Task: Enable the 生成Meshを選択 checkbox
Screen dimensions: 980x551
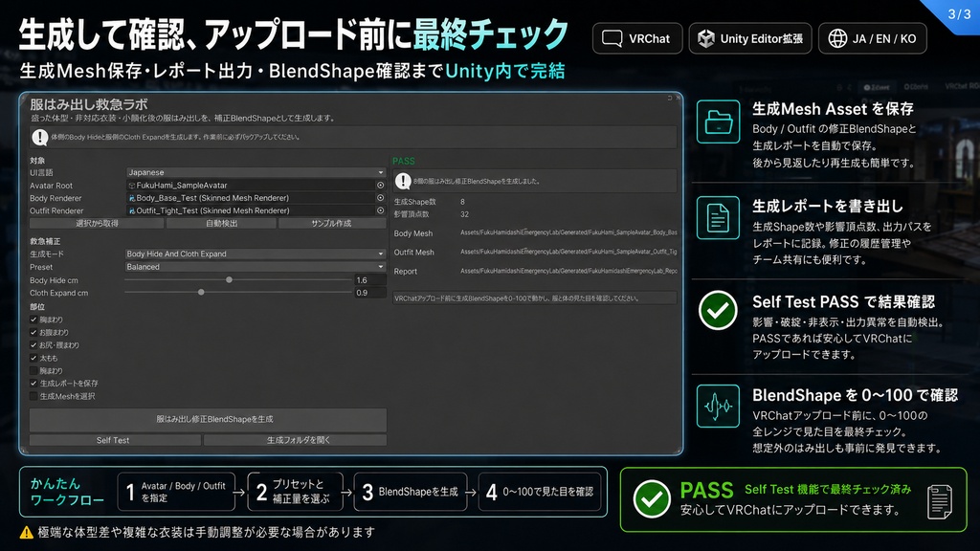Action: [x=33, y=396]
